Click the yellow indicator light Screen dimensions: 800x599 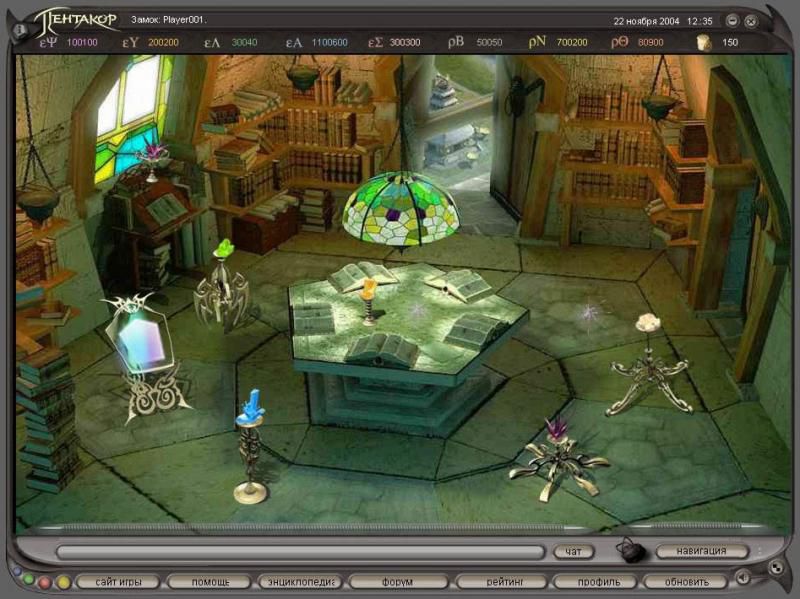click(63, 581)
